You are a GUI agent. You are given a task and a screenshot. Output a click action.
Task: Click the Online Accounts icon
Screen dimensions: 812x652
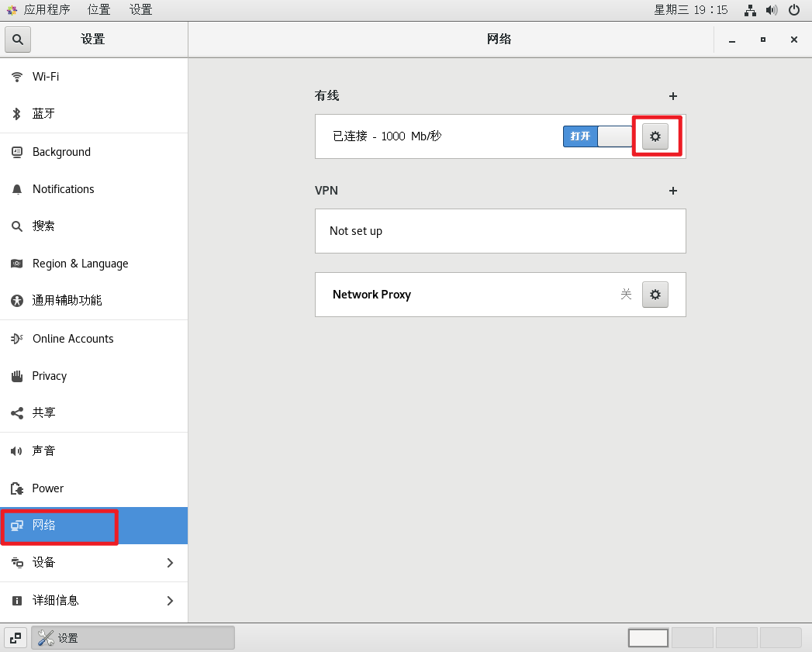pyautogui.click(x=17, y=339)
